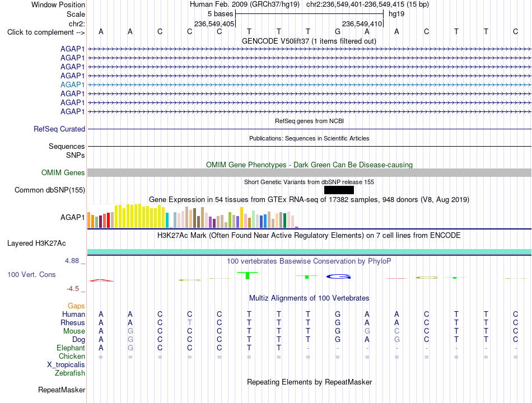532x403 pixels.
Task: Open OMIM Gene Phenotypes track title
Action: point(309,165)
